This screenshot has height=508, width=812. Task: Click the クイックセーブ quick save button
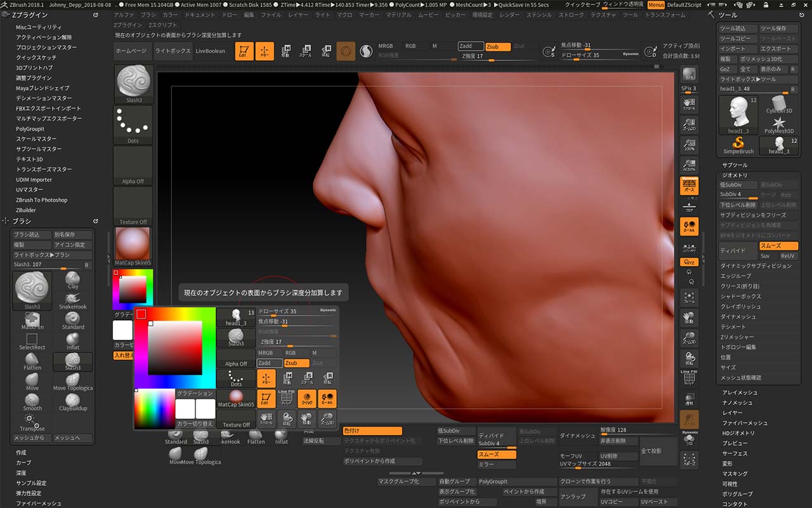[x=582, y=4]
